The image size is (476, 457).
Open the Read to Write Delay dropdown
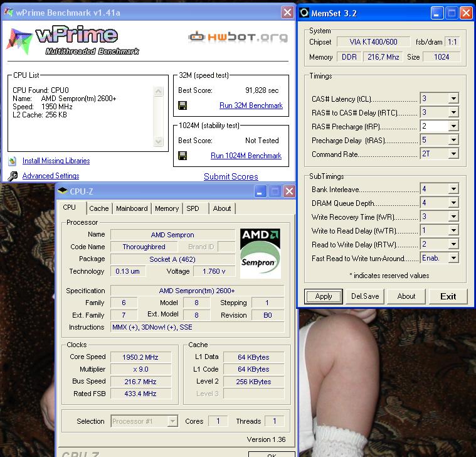click(x=453, y=244)
